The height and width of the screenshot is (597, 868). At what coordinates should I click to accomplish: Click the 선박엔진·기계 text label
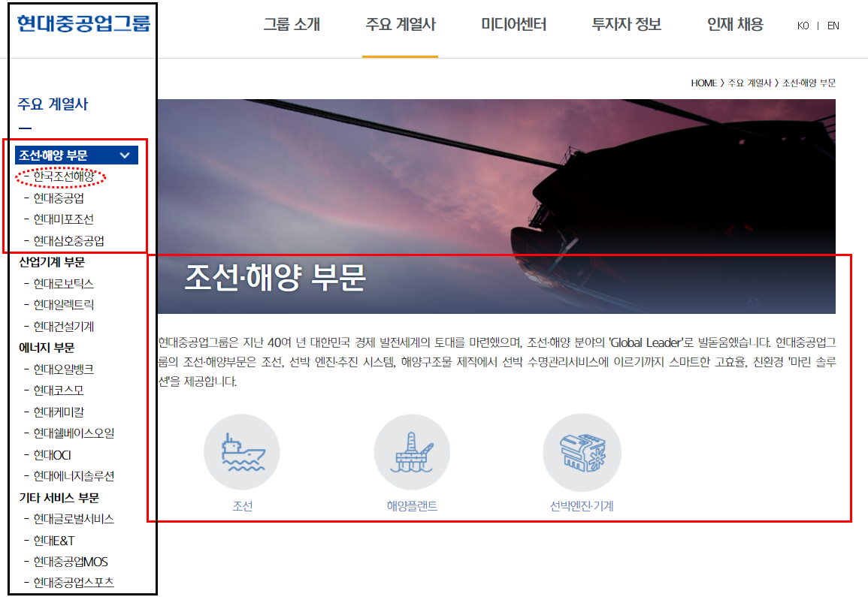pyautogui.click(x=582, y=506)
